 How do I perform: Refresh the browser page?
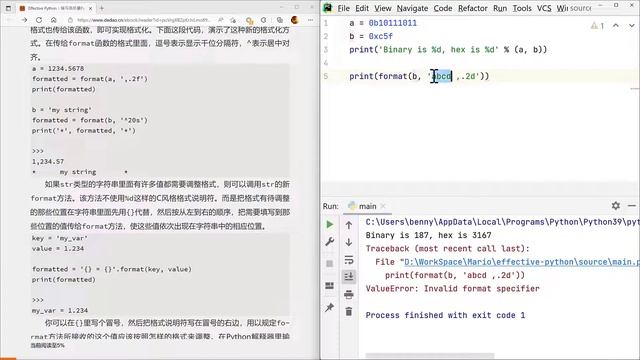39,20
